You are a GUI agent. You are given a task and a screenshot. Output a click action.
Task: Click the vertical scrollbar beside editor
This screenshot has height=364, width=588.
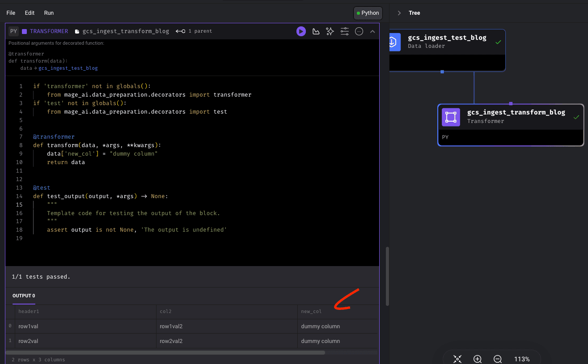(387, 276)
